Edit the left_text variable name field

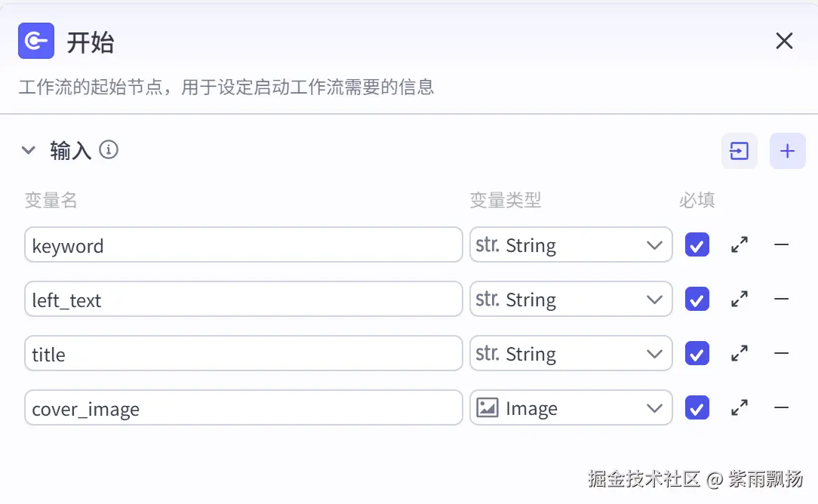tap(243, 300)
